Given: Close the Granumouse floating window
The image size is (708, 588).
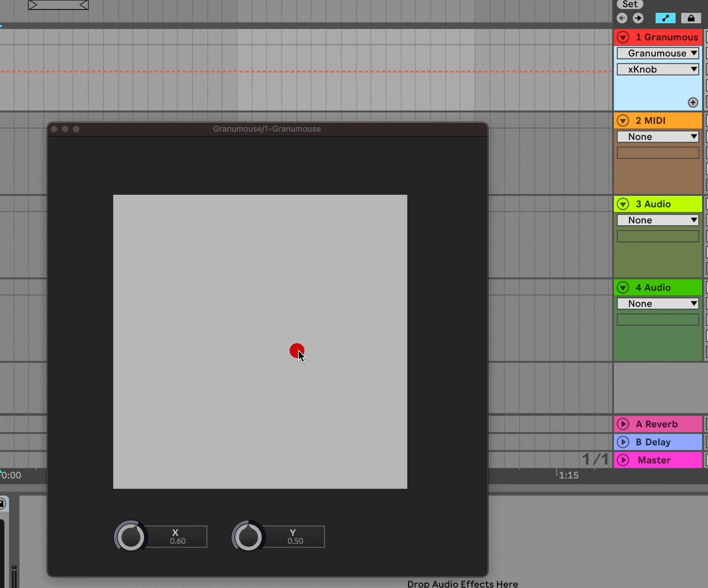Looking at the screenshot, I should click(x=54, y=129).
